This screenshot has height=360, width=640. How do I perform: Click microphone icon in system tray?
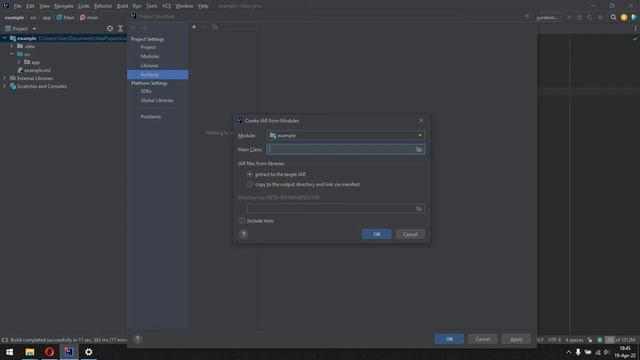tap(578, 352)
